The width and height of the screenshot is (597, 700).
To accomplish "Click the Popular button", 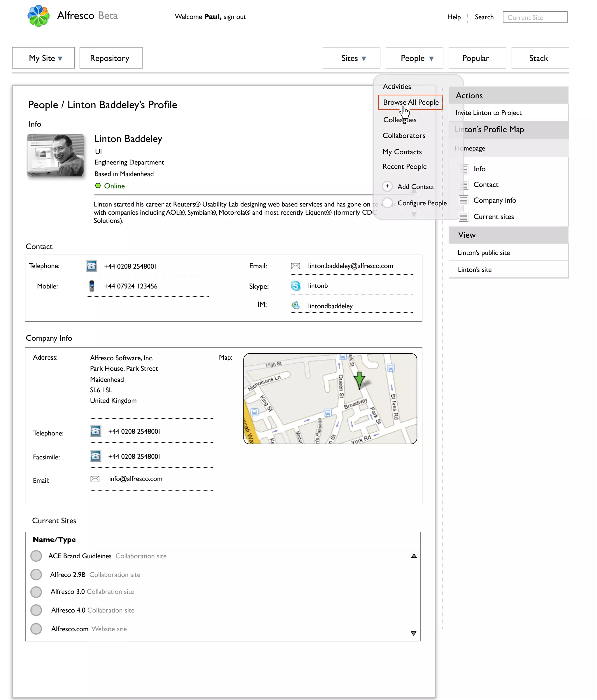I will coord(477,58).
